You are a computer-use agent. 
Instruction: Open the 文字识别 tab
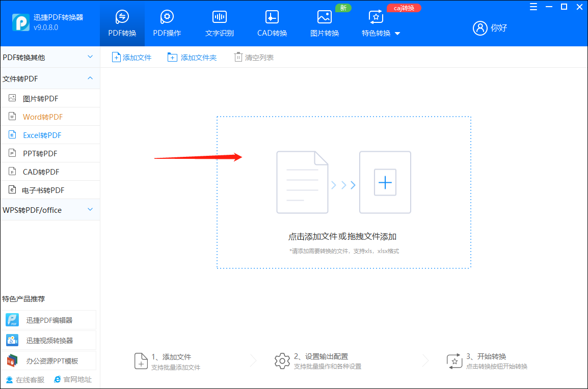[x=220, y=23]
